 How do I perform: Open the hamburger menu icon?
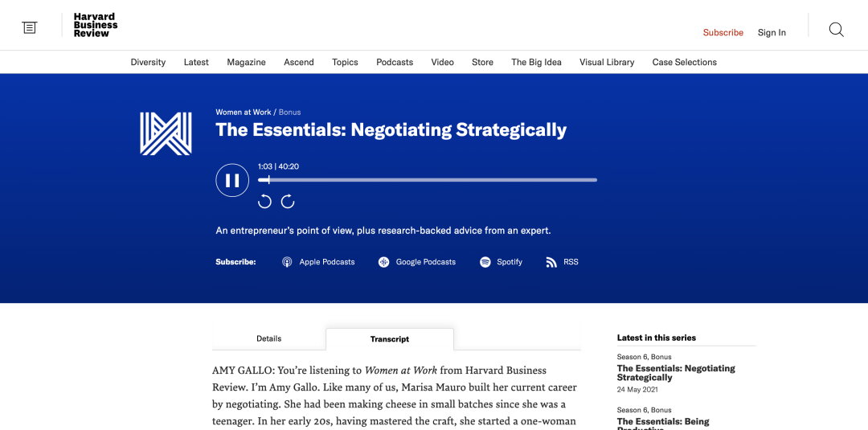(x=30, y=28)
